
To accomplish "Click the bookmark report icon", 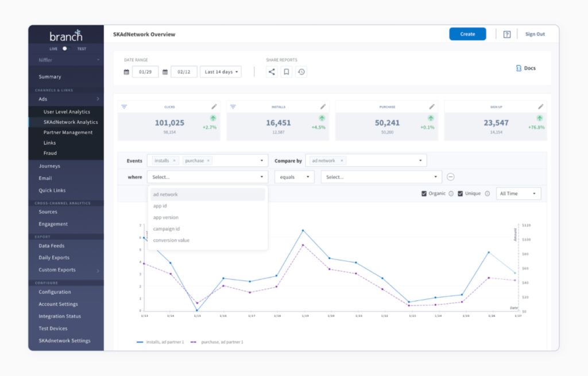I will [x=286, y=71].
